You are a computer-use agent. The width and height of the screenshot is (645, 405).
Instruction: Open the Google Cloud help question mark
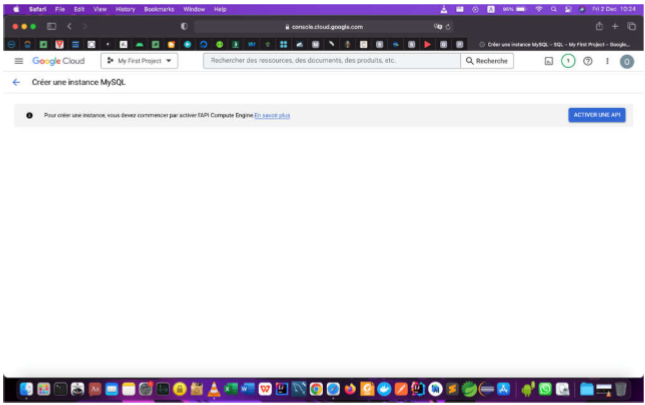(588, 61)
